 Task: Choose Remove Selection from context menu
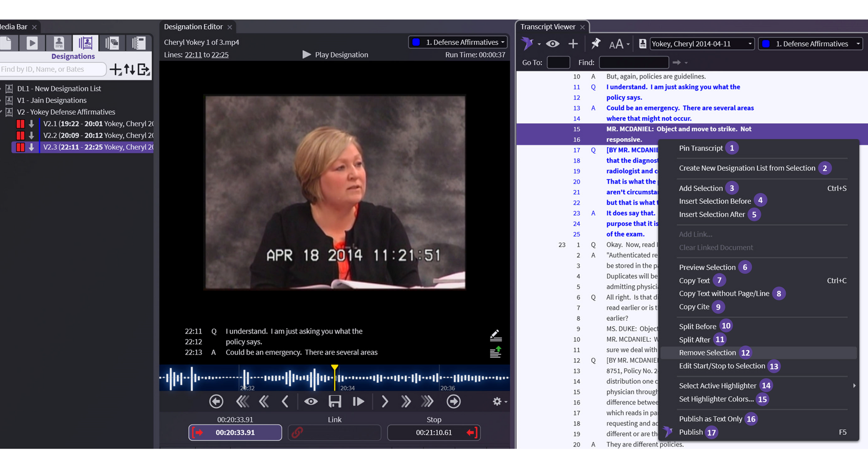pyautogui.click(x=707, y=352)
